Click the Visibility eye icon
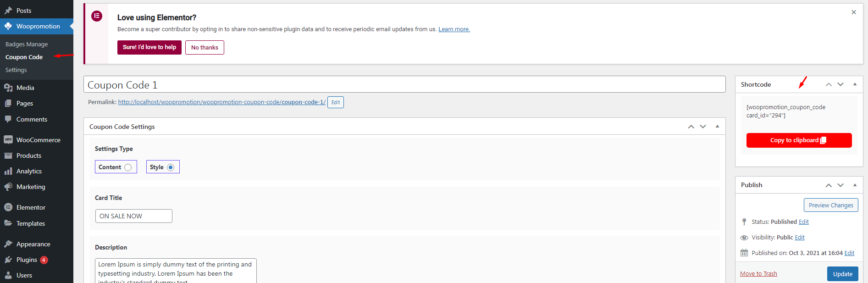The height and width of the screenshot is (283, 868). pos(744,238)
